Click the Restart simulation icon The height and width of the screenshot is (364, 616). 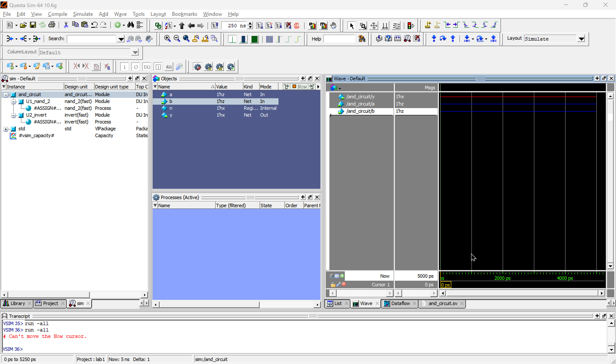(x=215, y=25)
